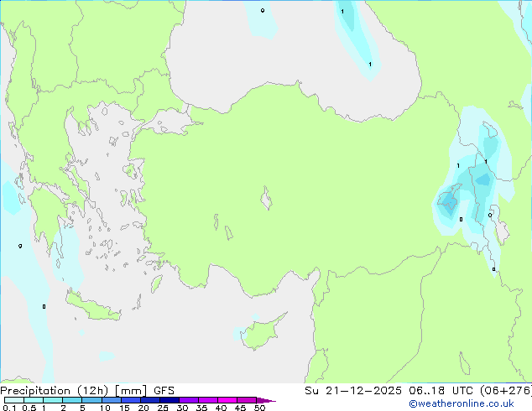Click the legend swatch between 20 and 25
The image size is (532, 411).
150,400
